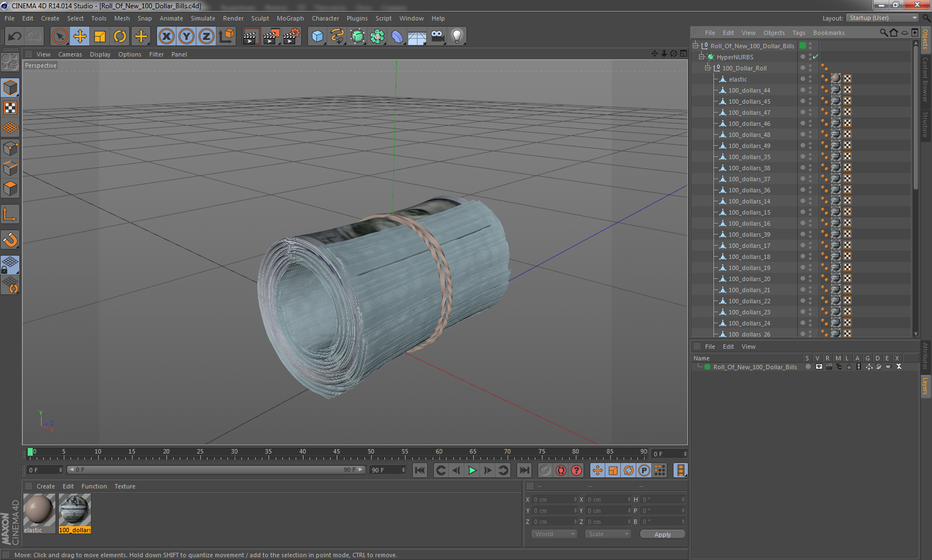This screenshot has height=560, width=932.
Task: Add a Cube primitive object
Action: coord(317,37)
